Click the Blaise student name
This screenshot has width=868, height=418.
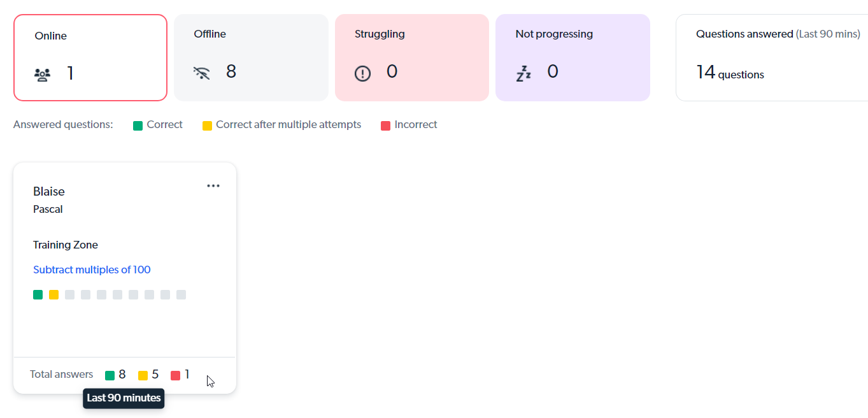[49, 191]
